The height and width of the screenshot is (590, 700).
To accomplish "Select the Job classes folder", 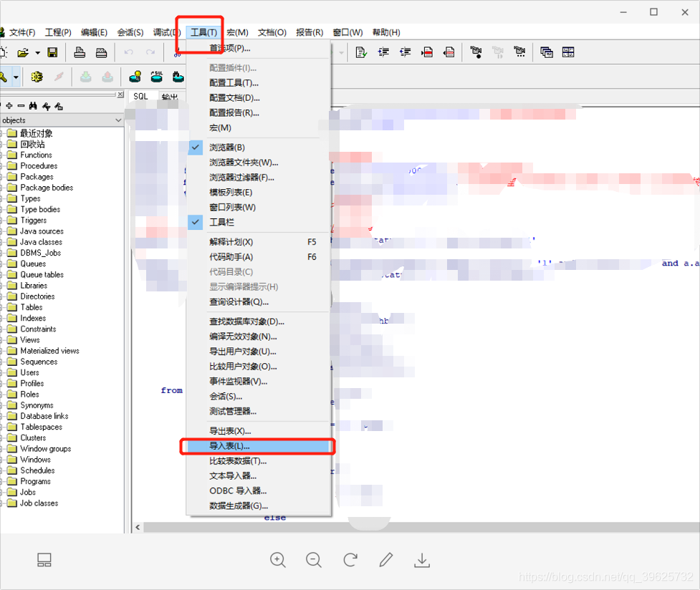I will click(39, 503).
